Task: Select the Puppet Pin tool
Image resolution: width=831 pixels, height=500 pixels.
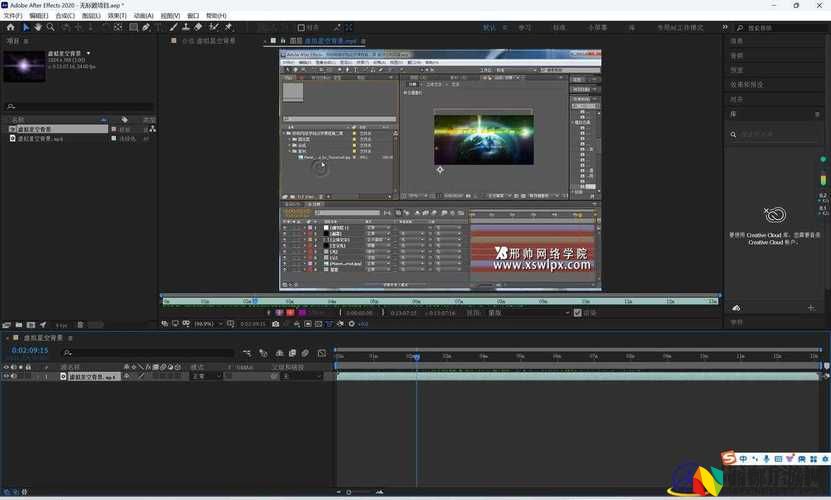Action: (228, 27)
